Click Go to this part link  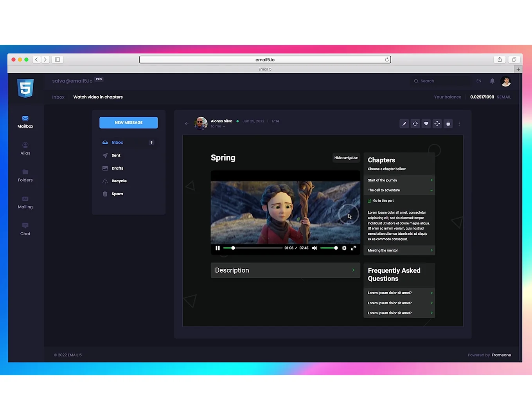[x=383, y=201]
